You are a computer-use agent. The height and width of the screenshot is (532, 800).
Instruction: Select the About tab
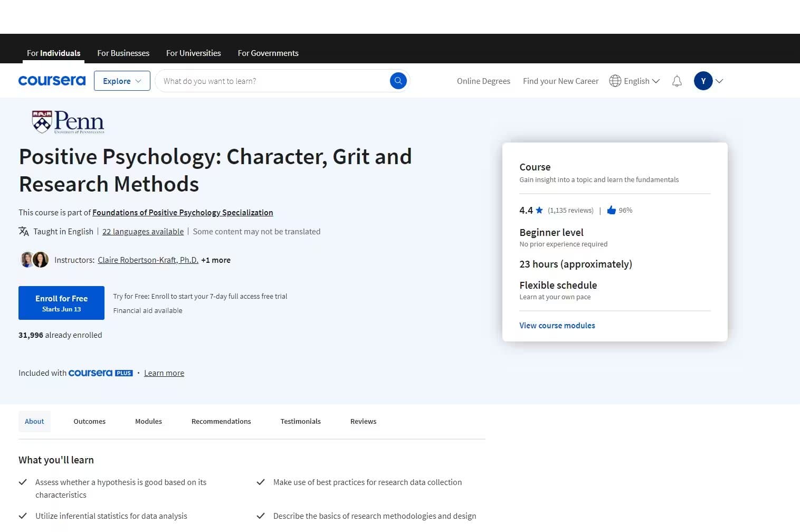pyautogui.click(x=34, y=421)
